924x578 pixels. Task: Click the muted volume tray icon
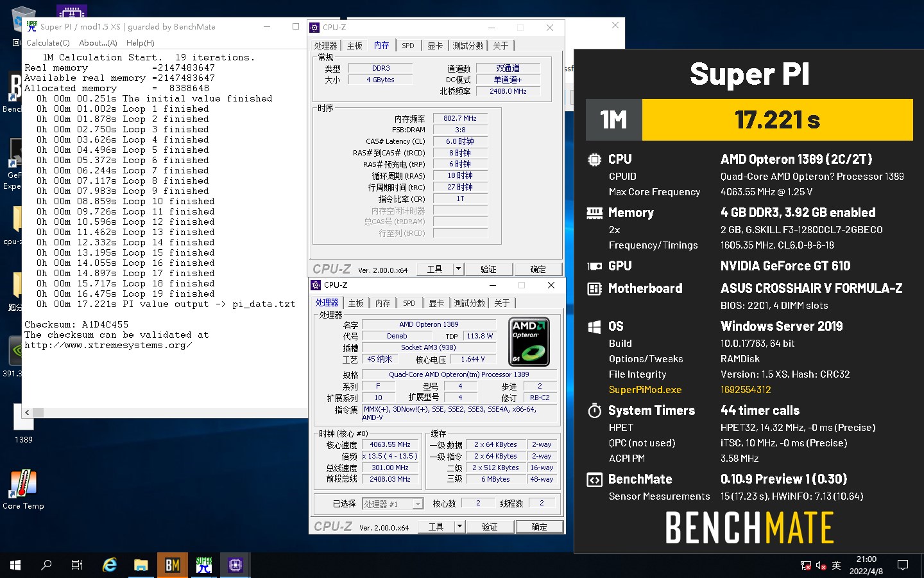821,565
